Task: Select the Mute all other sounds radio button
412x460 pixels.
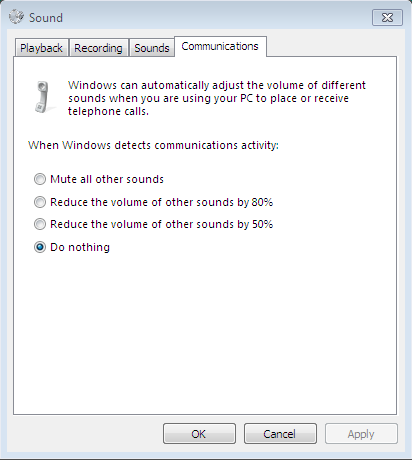Action: coord(40,179)
